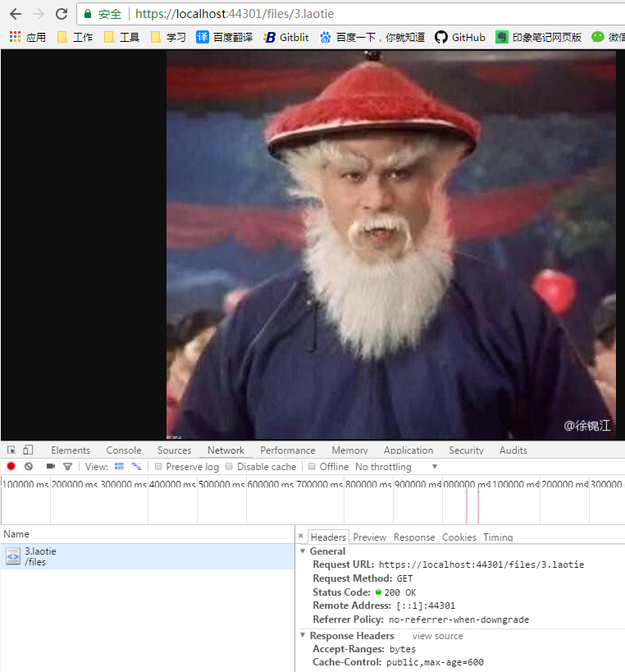Select the Cache-Control public,max-age=600 value
The image size is (625, 672).
tap(435, 662)
